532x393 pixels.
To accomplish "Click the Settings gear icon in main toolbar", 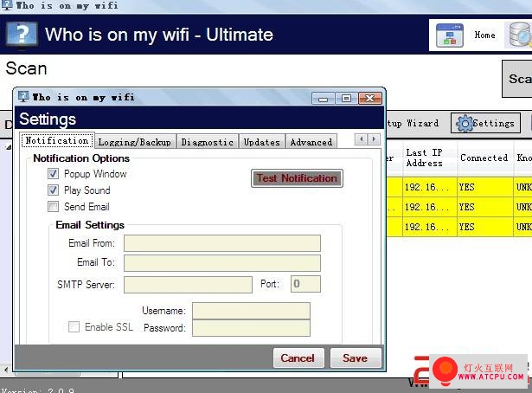I will [x=465, y=123].
